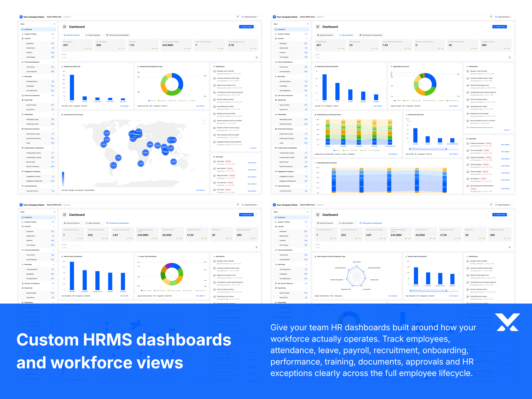Click notification bell in the Award Type Distribution dashboard

pyautogui.click(x=238, y=205)
